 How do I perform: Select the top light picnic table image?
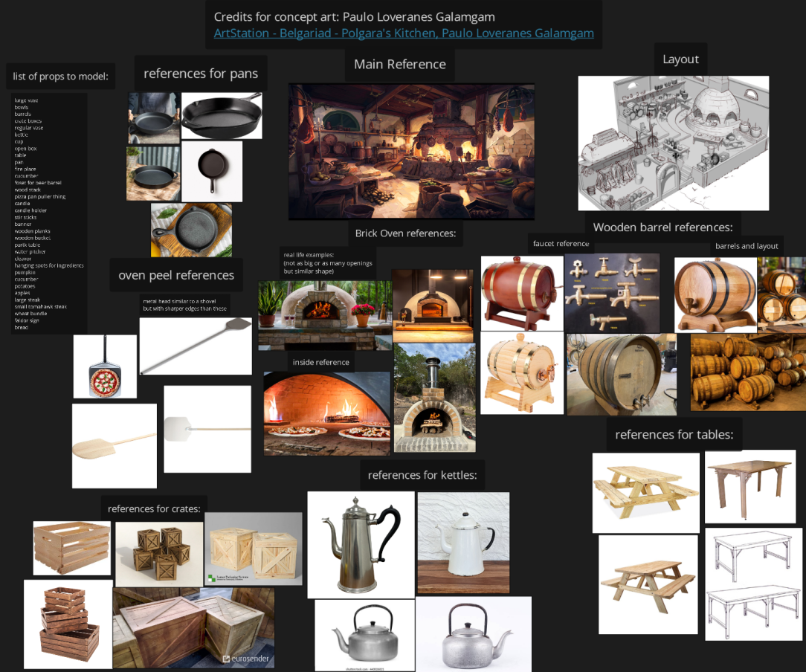point(646,493)
